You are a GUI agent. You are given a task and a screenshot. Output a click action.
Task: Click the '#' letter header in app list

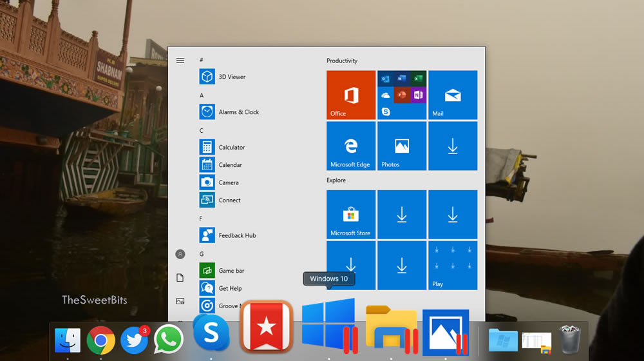[x=201, y=60]
